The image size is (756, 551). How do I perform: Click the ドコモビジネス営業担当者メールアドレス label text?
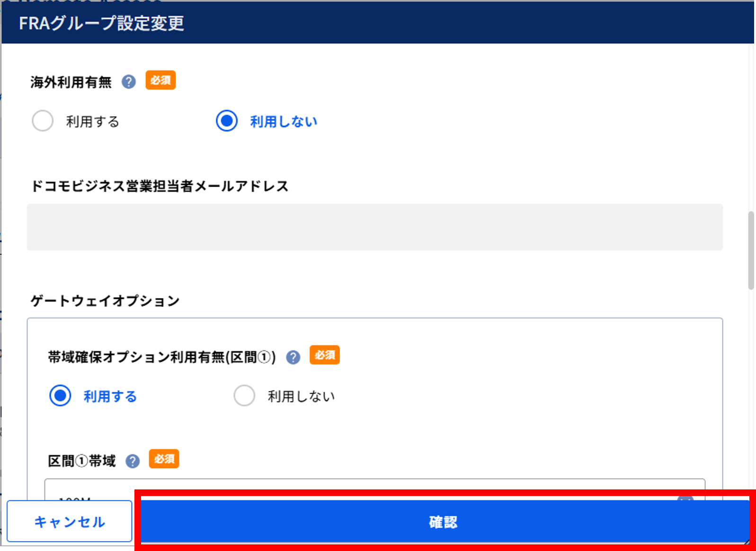point(160,186)
